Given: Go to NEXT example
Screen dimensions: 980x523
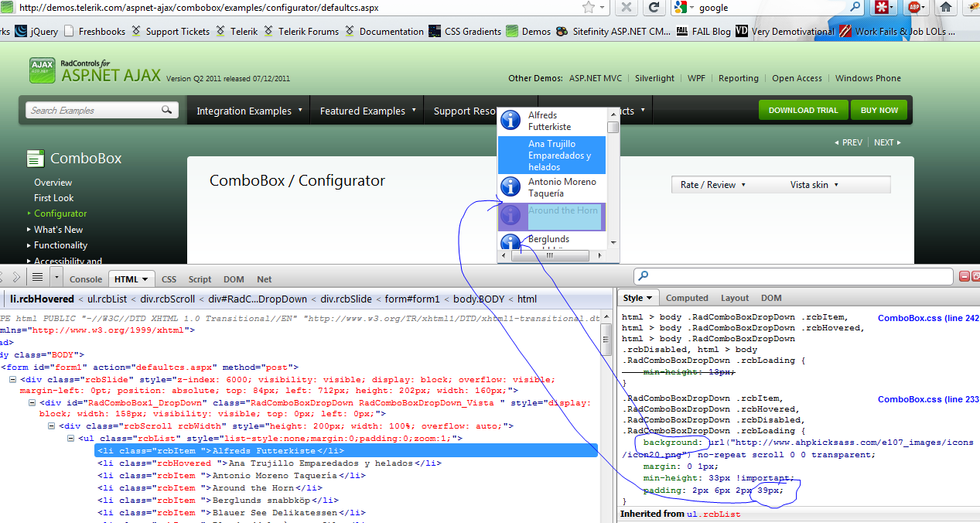Looking at the screenshot, I should point(887,142).
